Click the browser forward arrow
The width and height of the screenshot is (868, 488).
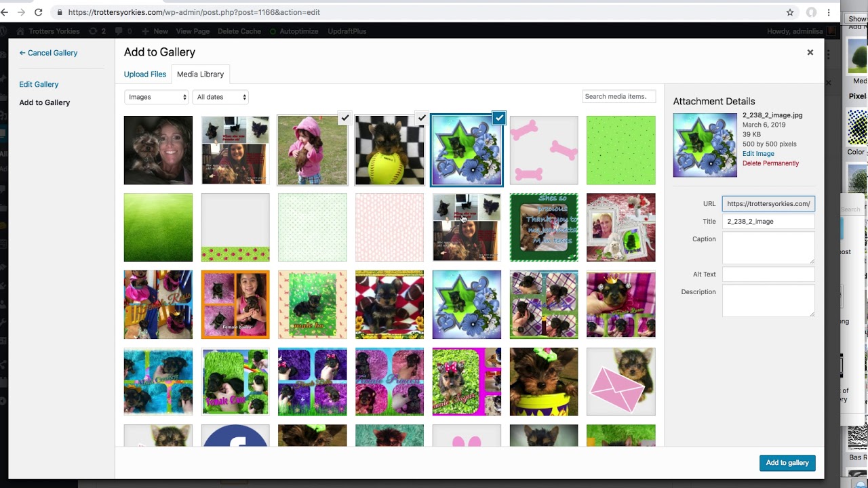coord(22,12)
